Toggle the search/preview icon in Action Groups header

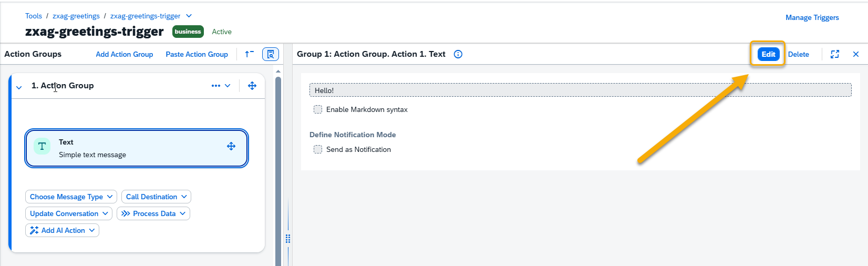(x=271, y=54)
